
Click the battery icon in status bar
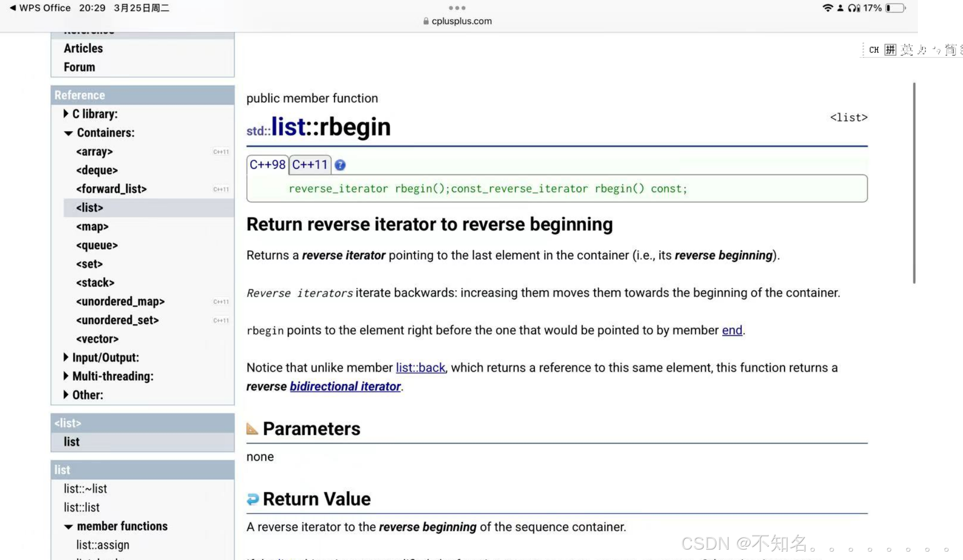(895, 8)
